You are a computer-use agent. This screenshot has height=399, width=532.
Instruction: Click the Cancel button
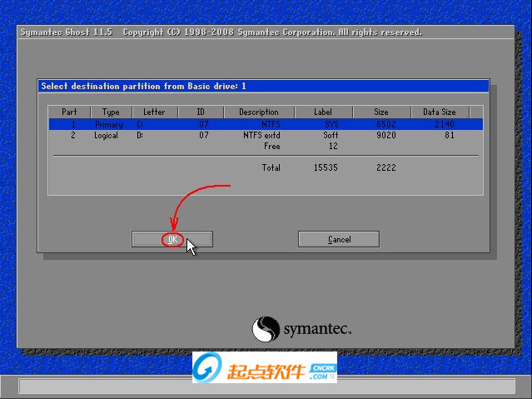coord(339,239)
